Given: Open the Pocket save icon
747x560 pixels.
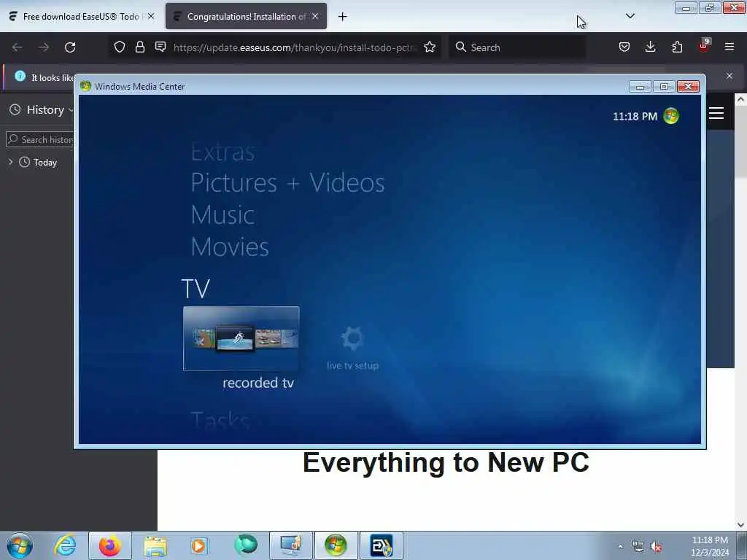Looking at the screenshot, I should tap(624, 47).
